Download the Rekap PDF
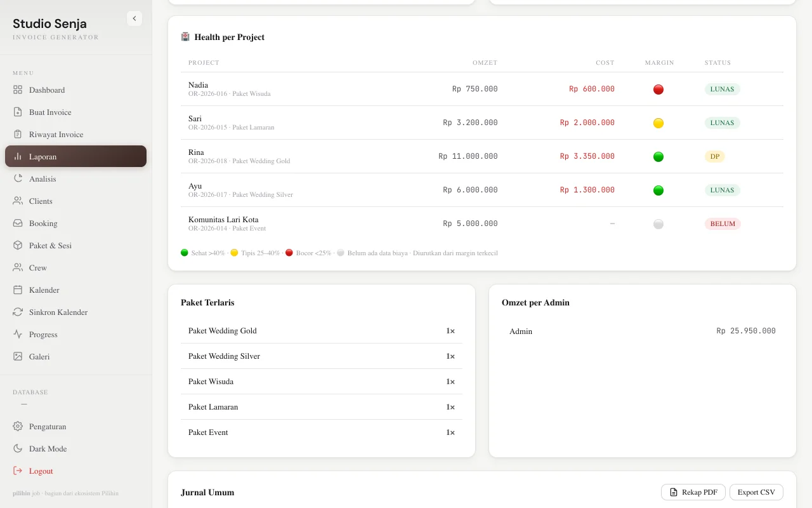 (x=693, y=492)
